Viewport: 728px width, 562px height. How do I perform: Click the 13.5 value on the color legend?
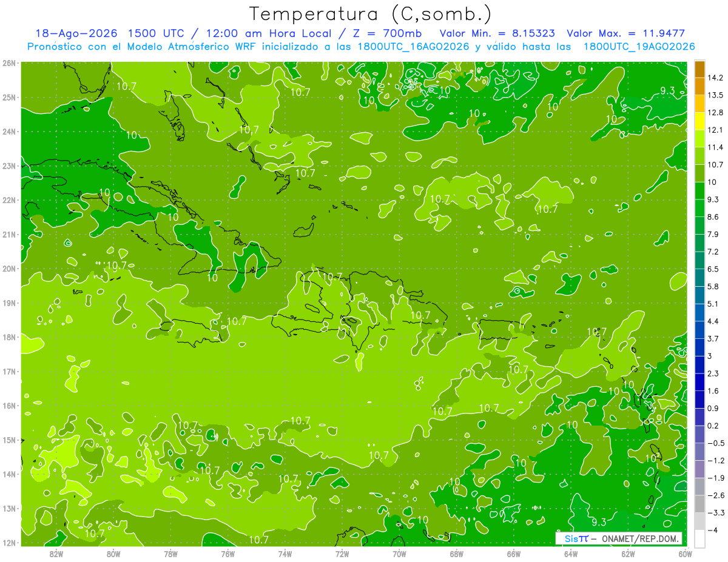pyautogui.click(x=715, y=95)
